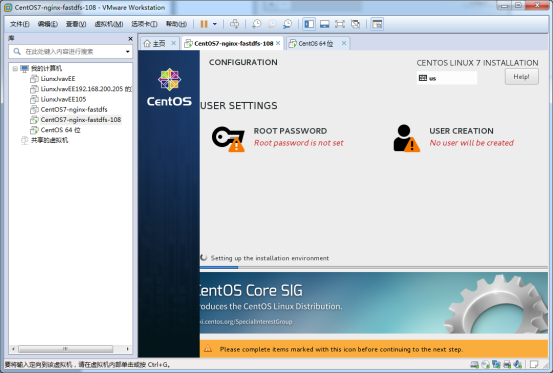Click the send Ctrl+Alt+Del toolbar icon
The width and height of the screenshot is (553, 373).
(x=234, y=24)
